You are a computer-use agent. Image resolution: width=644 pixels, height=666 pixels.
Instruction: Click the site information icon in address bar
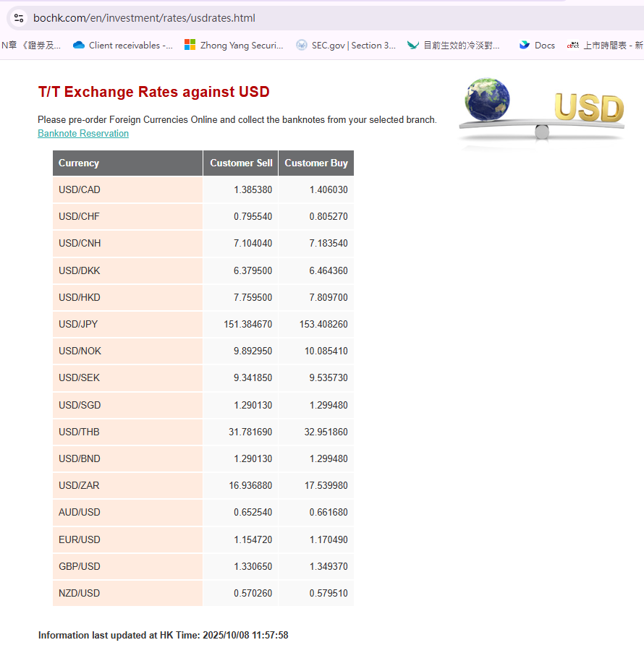pos(19,18)
